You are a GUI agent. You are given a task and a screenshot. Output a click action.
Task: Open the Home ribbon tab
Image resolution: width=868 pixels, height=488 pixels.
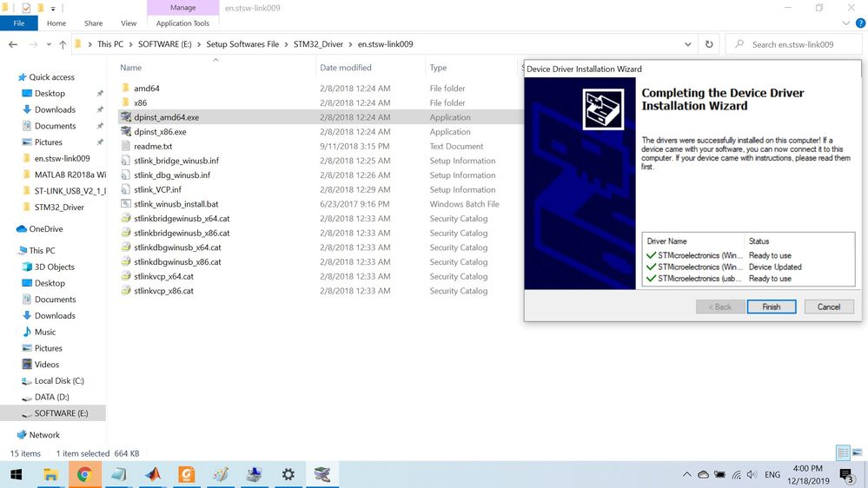click(56, 23)
